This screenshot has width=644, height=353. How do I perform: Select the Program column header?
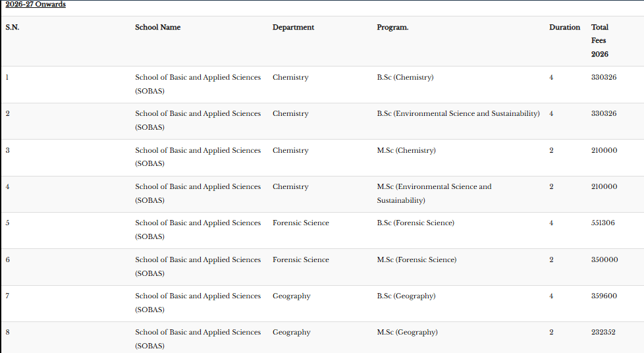392,28
